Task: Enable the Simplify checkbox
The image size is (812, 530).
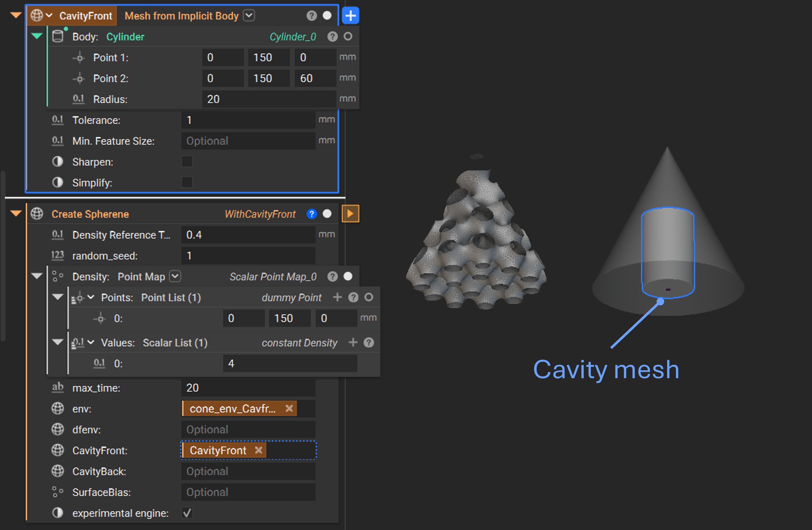Action: (187, 182)
